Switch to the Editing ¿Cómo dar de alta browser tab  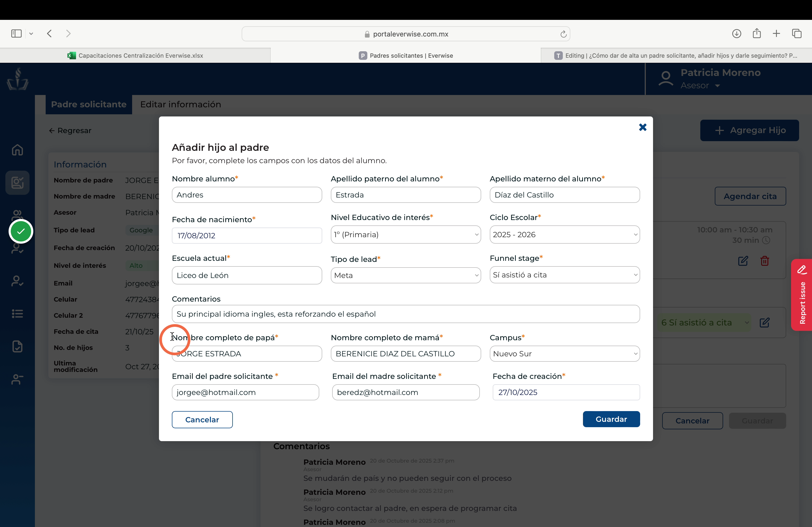pos(676,56)
